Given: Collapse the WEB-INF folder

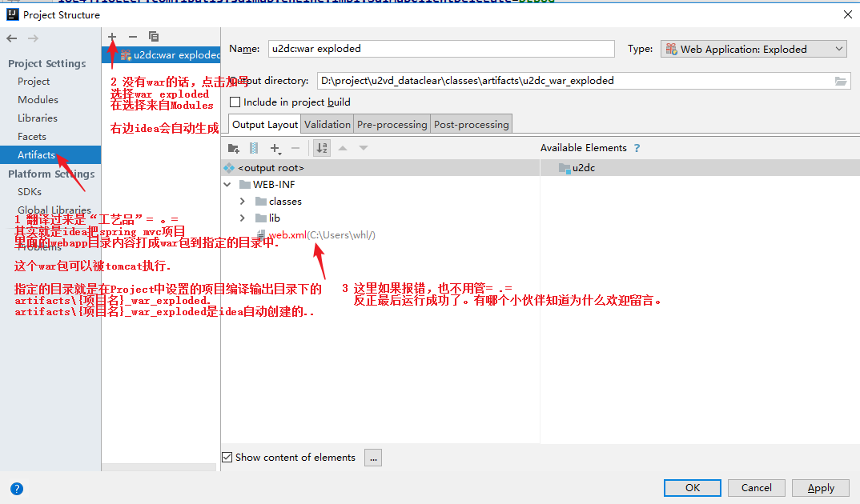Looking at the screenshot, I should click(227, 184).
